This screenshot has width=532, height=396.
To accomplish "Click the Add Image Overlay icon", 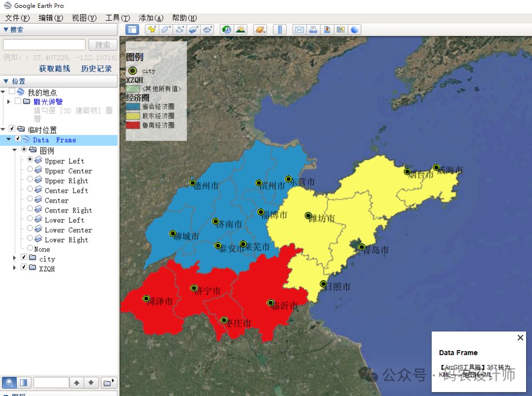I will (194, 30).
